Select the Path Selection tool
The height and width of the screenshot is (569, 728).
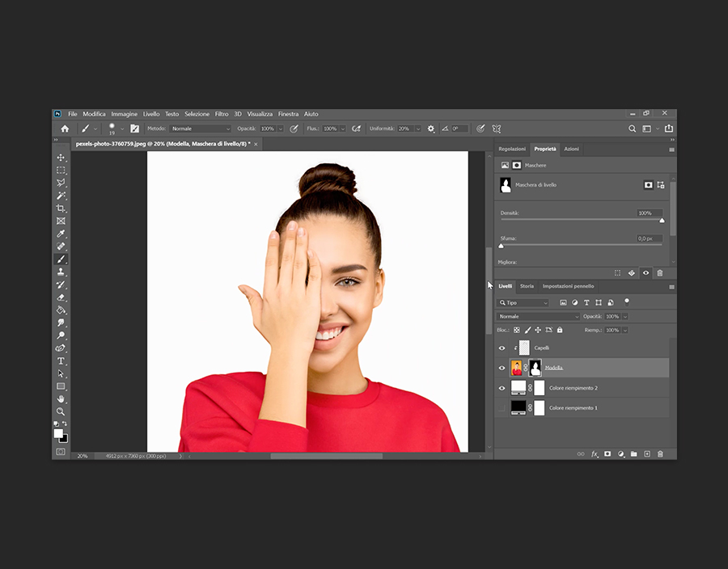click(x=61, y=373)
